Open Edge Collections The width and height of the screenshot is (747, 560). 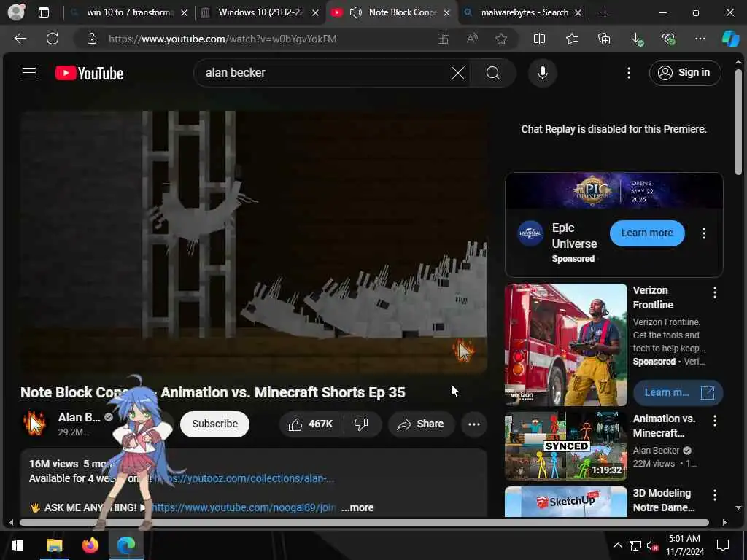point(603,39)
